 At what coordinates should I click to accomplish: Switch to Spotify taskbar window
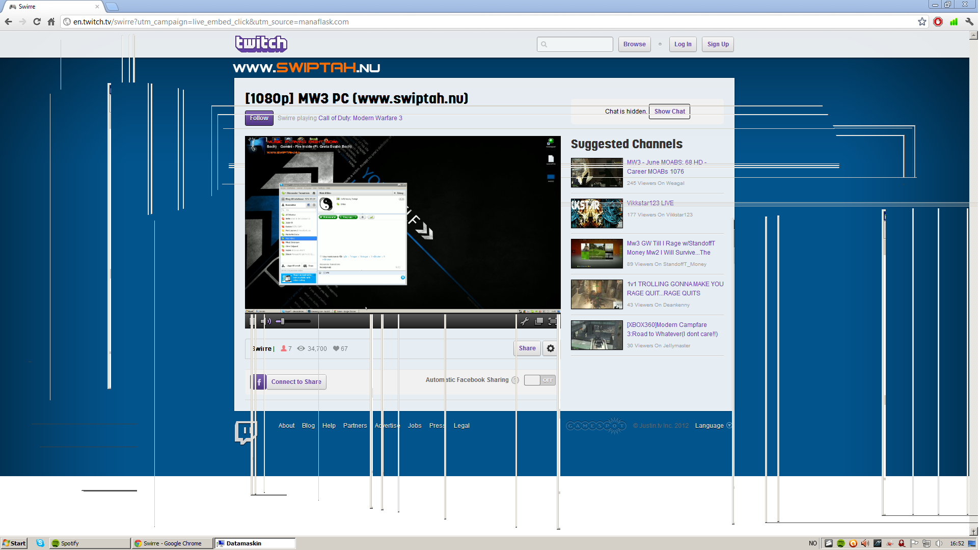point(90,543)
